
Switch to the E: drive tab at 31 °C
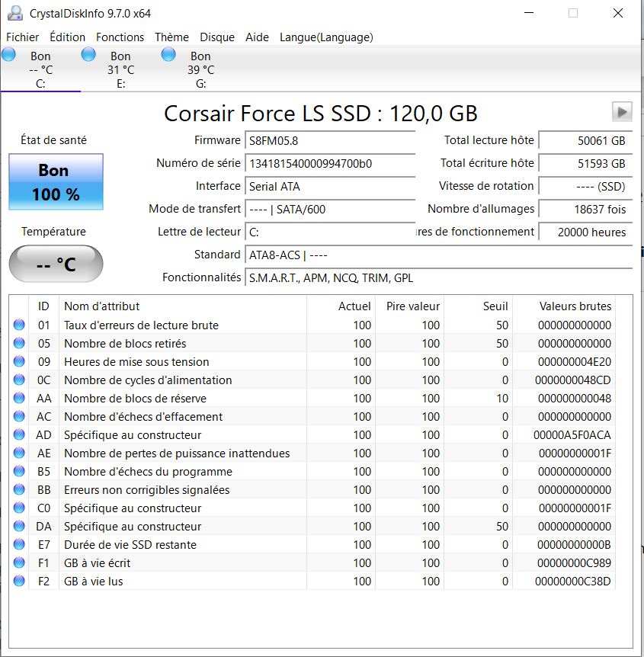pos(120,69)
